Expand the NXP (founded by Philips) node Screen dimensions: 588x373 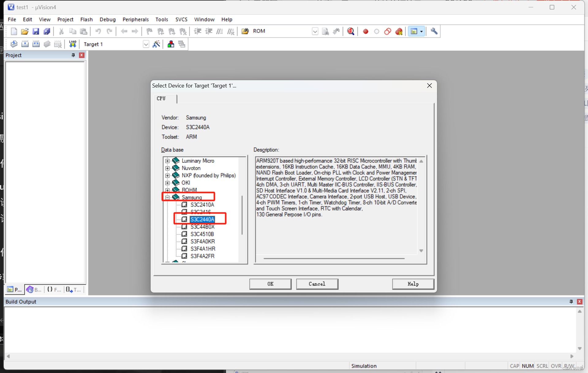167,175
